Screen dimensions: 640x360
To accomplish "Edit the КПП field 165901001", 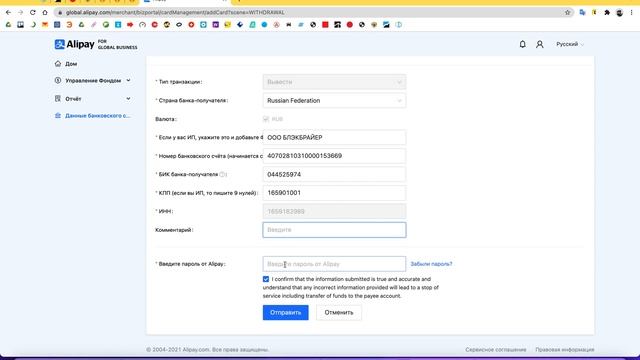I will (x=334, y=193).
